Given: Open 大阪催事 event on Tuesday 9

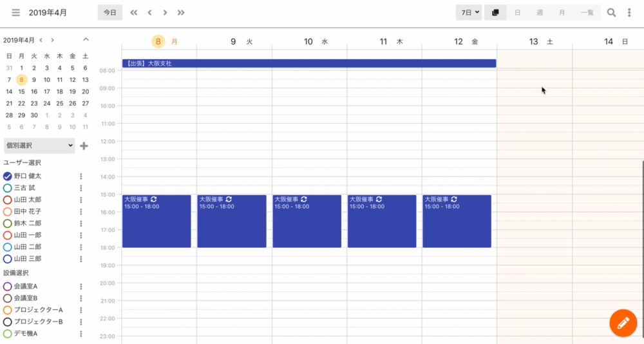Looking at the screenshot, I should 232,221.
